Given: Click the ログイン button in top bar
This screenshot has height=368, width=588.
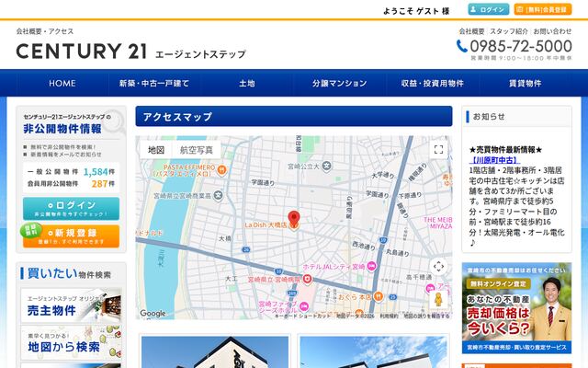Looking at the screenshot, I should point(488,9).
